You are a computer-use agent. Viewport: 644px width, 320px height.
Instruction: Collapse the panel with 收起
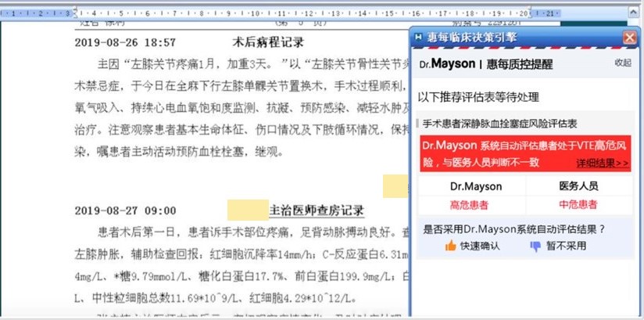click(x=623, y=63)
